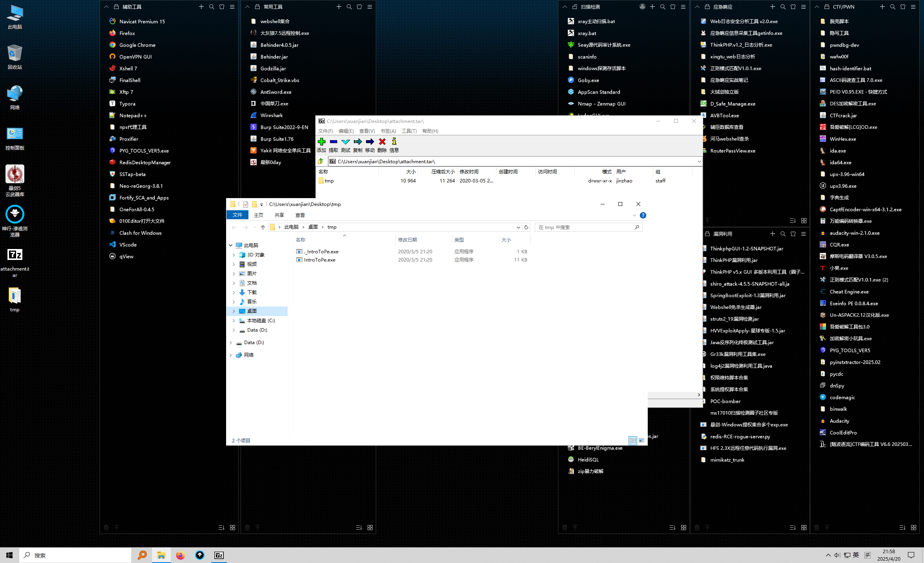
Task: Open 回收站 desktop icon
Action: click(15, 57)
